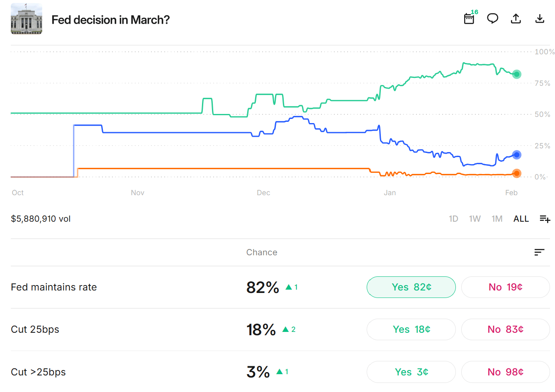Open the sort filter icon near Chance
Screen dimensions: 555x392
click(539, 252)
